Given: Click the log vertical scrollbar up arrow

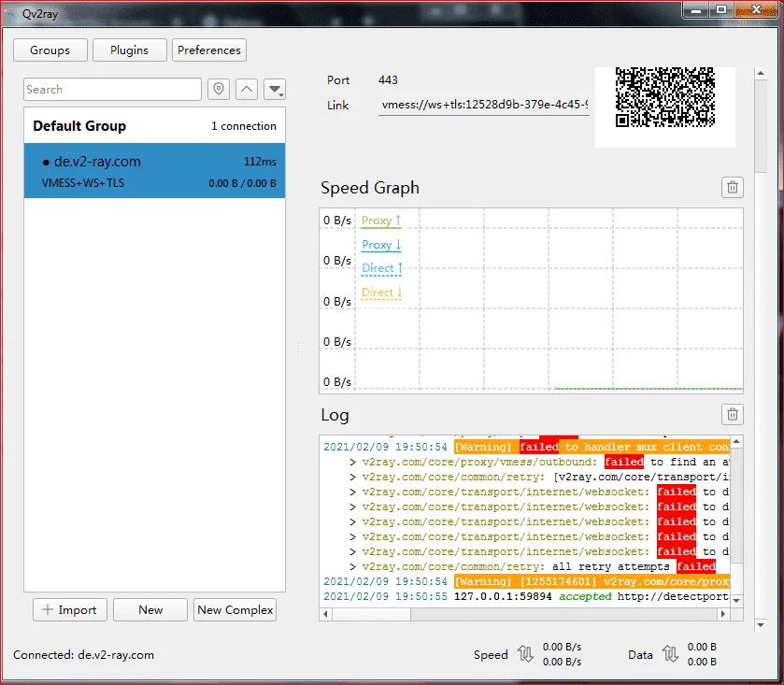Looking at the screenshot, I should tap(736, 442).
